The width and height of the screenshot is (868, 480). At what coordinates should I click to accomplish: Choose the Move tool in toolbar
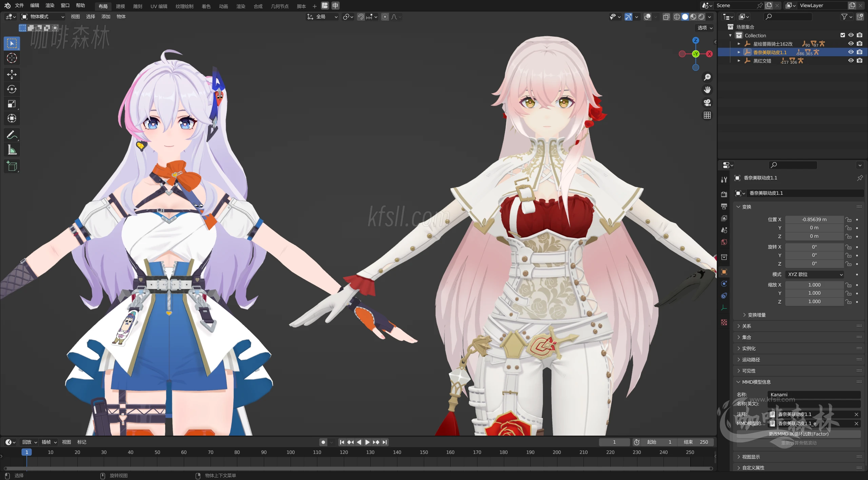click(12, 75)
